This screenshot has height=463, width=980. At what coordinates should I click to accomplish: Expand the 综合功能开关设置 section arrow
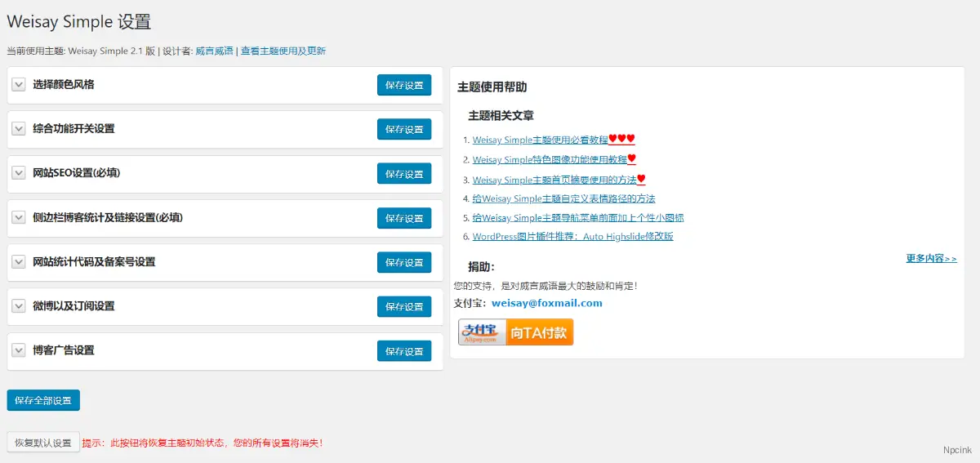pos(20,129)
